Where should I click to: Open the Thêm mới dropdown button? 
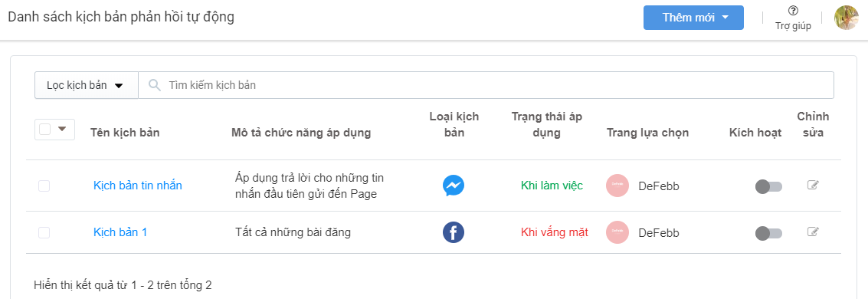693,17
